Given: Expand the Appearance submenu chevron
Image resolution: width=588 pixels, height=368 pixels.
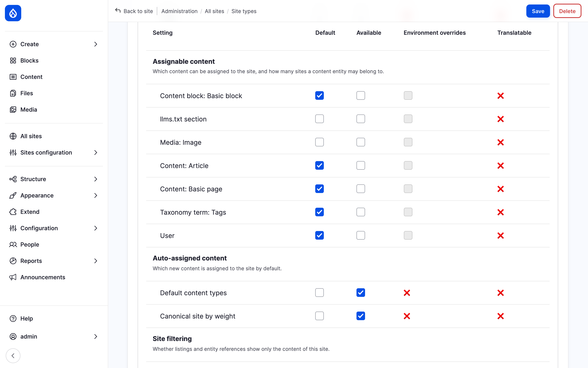Looking at the screenshot, I should click(96, 195).
